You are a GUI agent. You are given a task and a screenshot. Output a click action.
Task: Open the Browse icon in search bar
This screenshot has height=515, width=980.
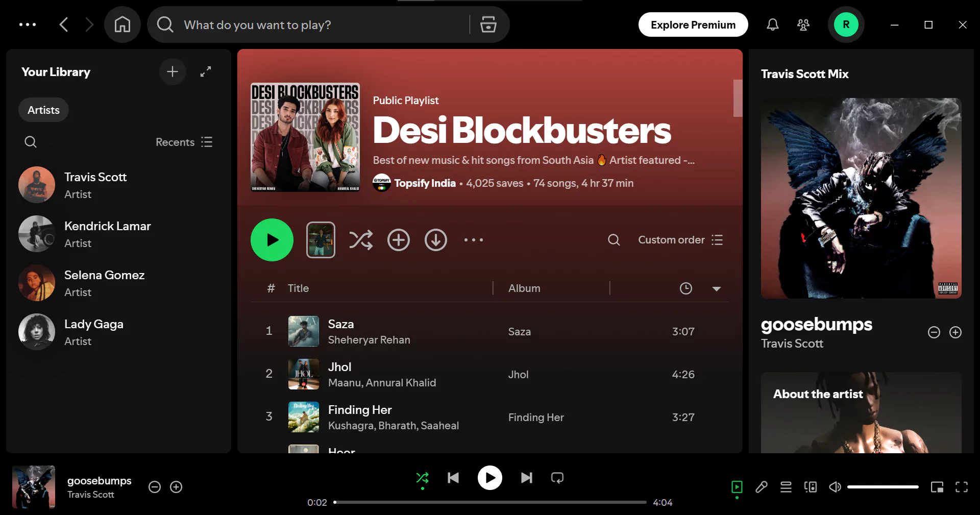(488, 24)
